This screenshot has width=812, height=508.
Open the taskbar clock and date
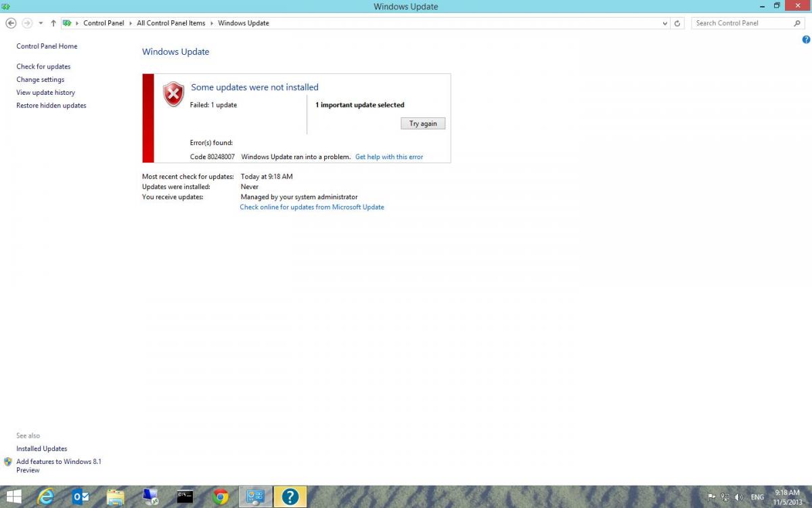(x=787, y=496)
